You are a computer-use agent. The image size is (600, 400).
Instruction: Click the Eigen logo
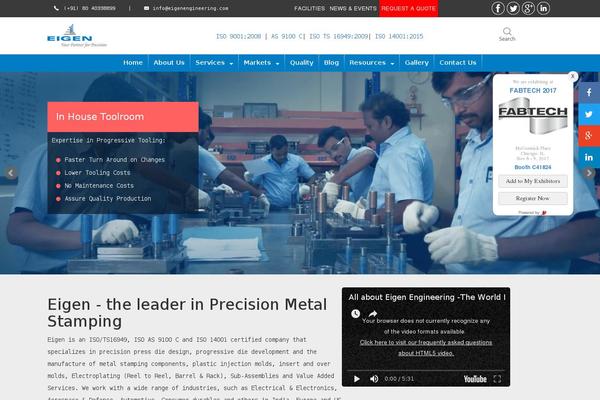77,36
